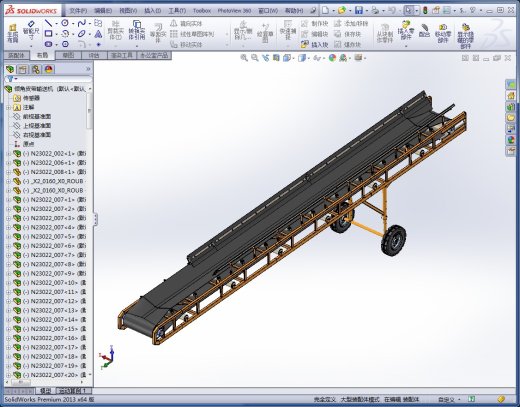Image resolution: width=520 pixels, height=407 pixels.
Task: Switch to the 草图 ribbon tab
Action: point(68,55)
